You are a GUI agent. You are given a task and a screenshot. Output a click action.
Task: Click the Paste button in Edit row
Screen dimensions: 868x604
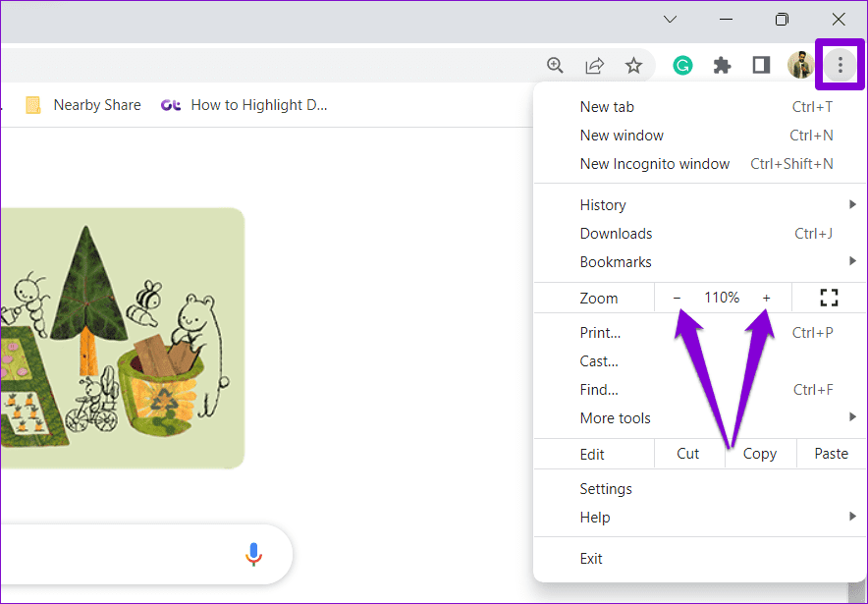(x=831, y=454)
